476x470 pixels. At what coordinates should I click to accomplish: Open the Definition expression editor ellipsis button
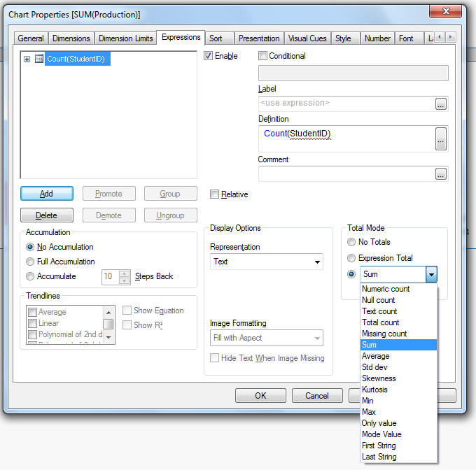coord(441,139)
